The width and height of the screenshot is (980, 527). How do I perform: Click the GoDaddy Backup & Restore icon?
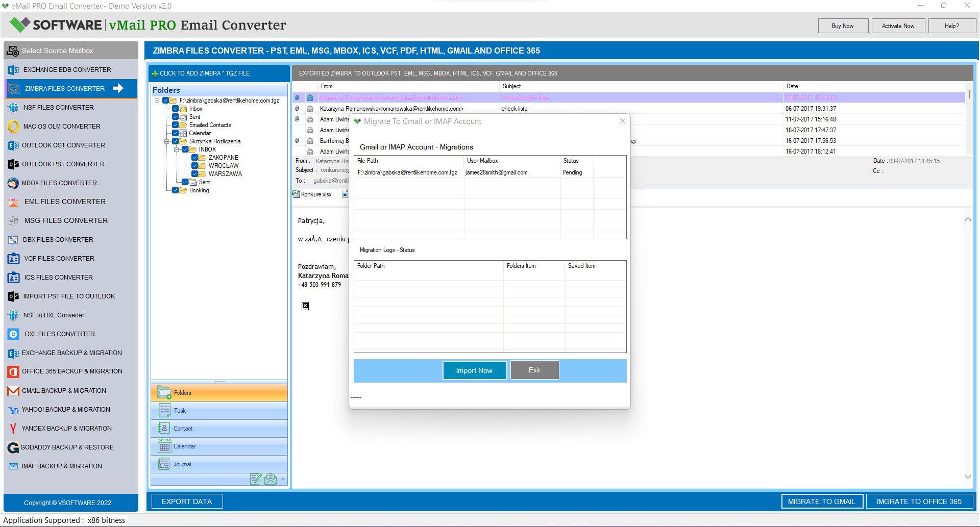point(13,448)
